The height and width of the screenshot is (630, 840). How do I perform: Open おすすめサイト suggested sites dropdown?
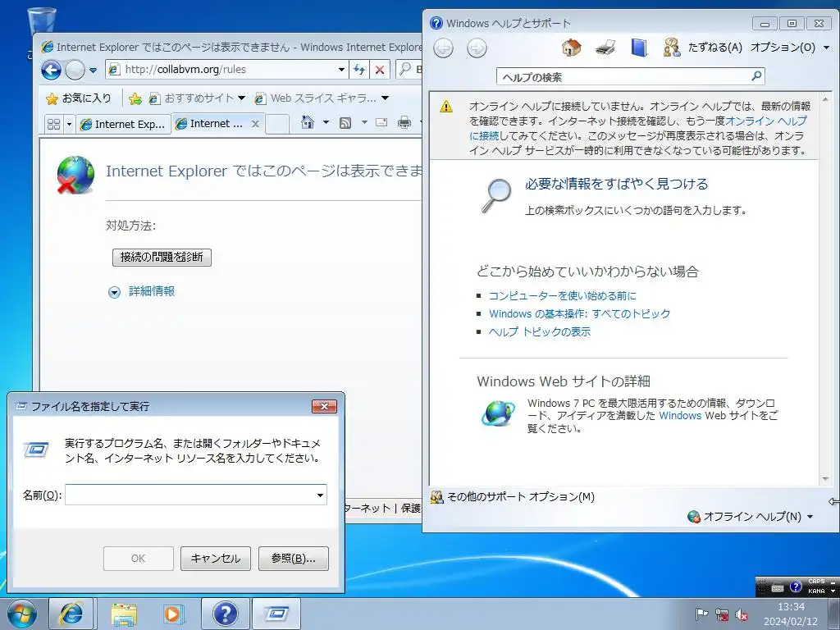(x=198, y=98)
